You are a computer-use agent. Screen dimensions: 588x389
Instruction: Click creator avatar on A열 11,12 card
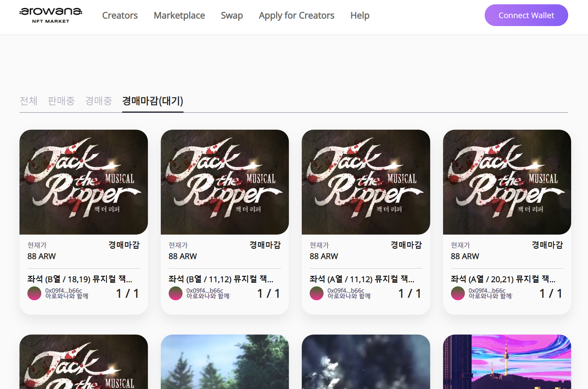pyautogui.click(x=317, y=293)
